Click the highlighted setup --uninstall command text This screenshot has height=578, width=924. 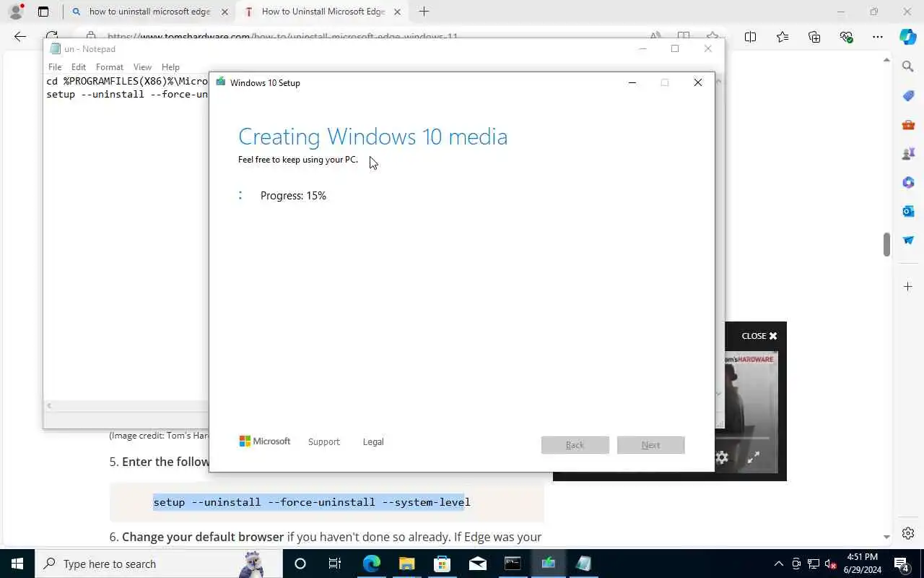click(x=311, y=502)
